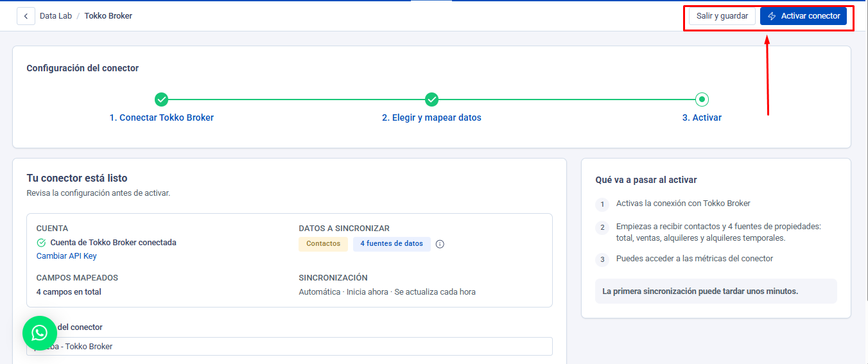868x364 pixels.
Task: Click CAMPOS MAPEADOS label
Action: point(77,278)
